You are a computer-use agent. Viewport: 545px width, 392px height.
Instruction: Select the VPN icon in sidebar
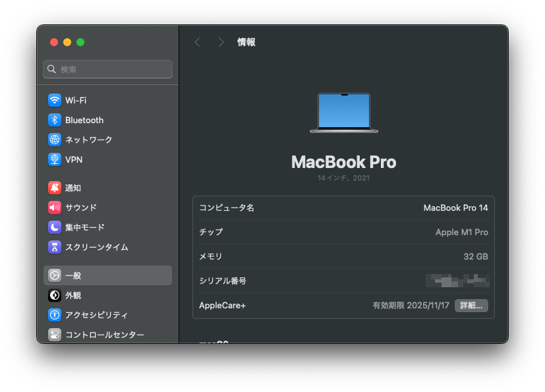point(55,159)
